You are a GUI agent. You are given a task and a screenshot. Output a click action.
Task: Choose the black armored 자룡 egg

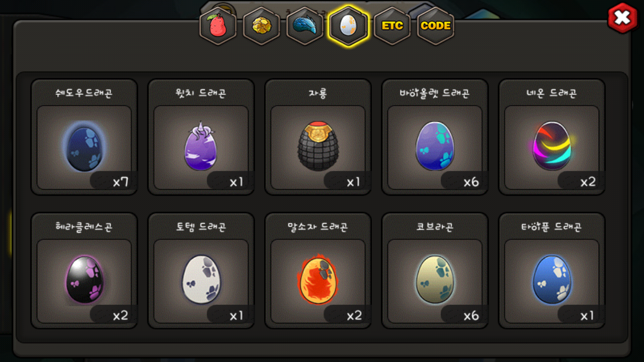click(318, 146)
